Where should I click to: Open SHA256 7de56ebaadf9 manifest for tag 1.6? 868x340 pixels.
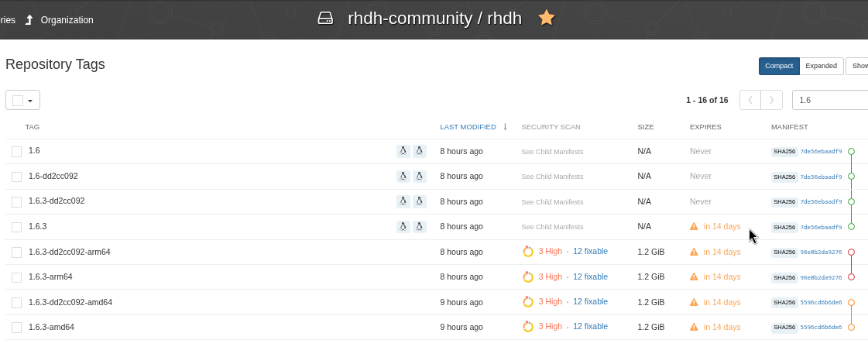[820, 152]
